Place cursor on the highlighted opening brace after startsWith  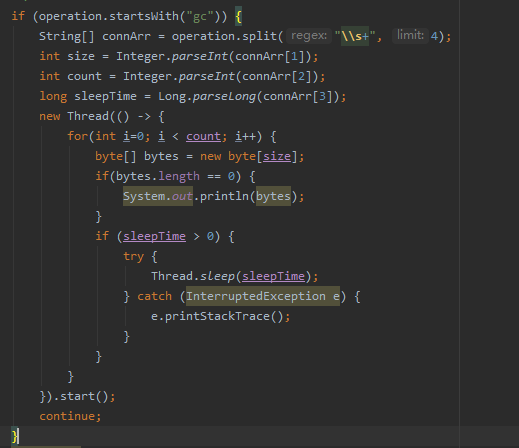(x=238, y=16)
